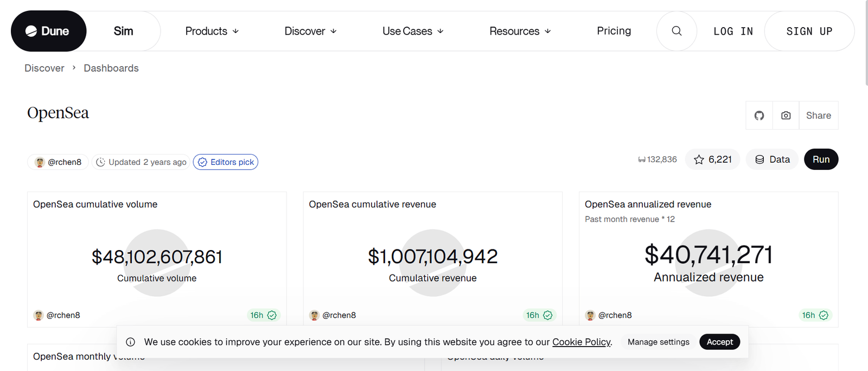The width and height of the screenshot is (868, 371).
Task: Switch to the Sim tab
Action: (x=123, y=31)
